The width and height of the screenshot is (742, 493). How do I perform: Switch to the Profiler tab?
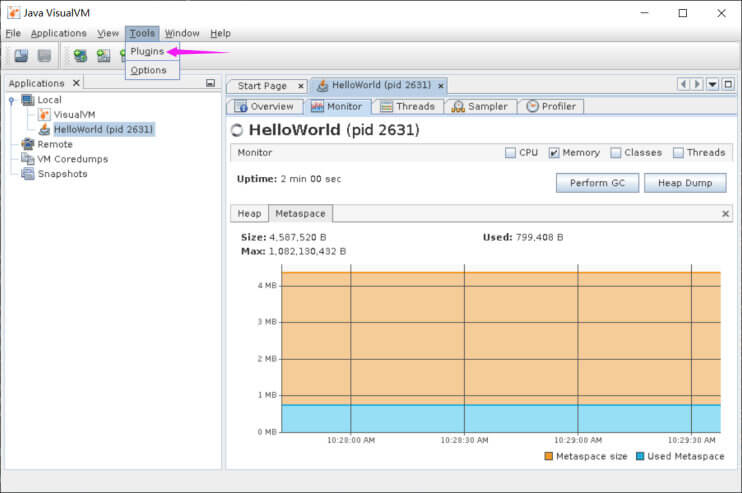pyautogui.click(x=551, y=106)
